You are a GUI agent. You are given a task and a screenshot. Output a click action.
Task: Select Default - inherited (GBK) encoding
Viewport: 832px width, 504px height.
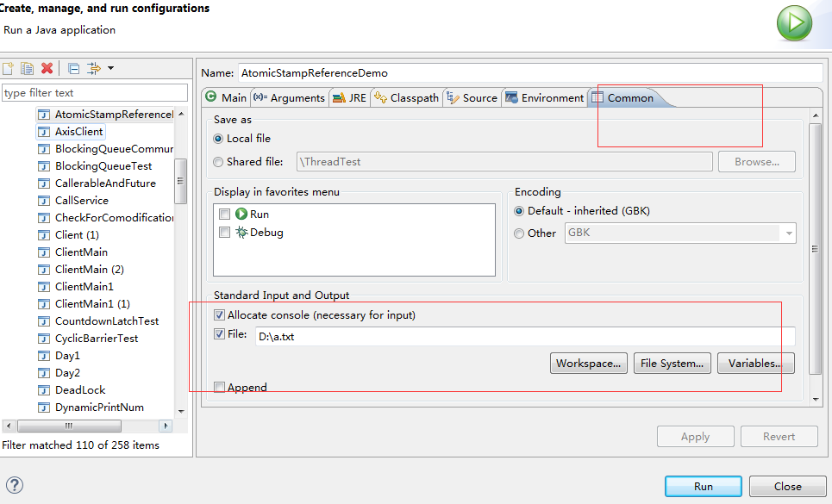(x=519, y=211)
